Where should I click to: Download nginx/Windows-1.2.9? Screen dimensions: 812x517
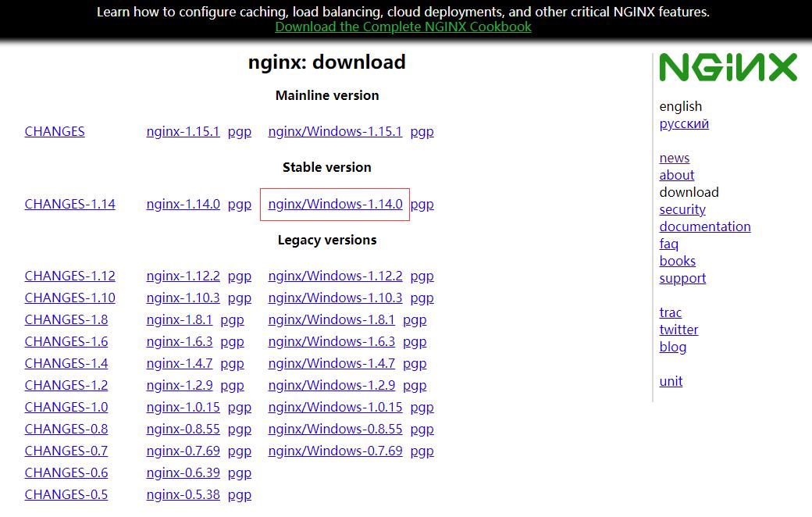click(x=331, y=386)
